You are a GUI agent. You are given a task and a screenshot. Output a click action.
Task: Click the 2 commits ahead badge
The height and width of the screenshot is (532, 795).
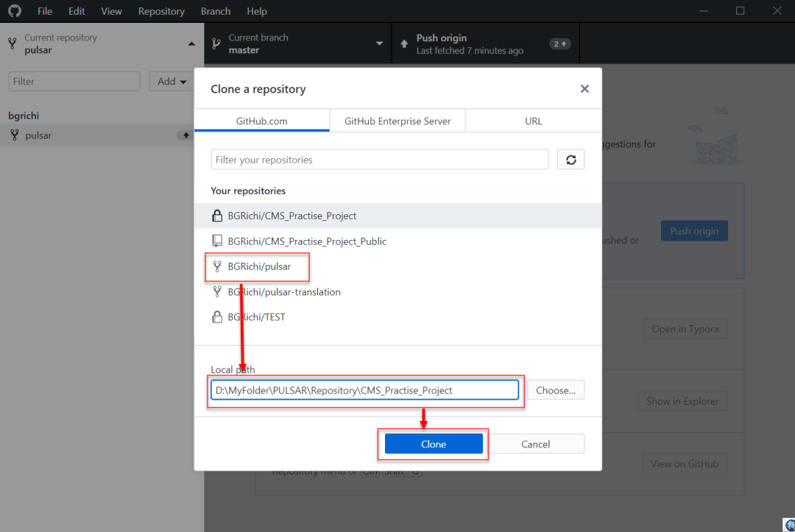coord(559,44)
